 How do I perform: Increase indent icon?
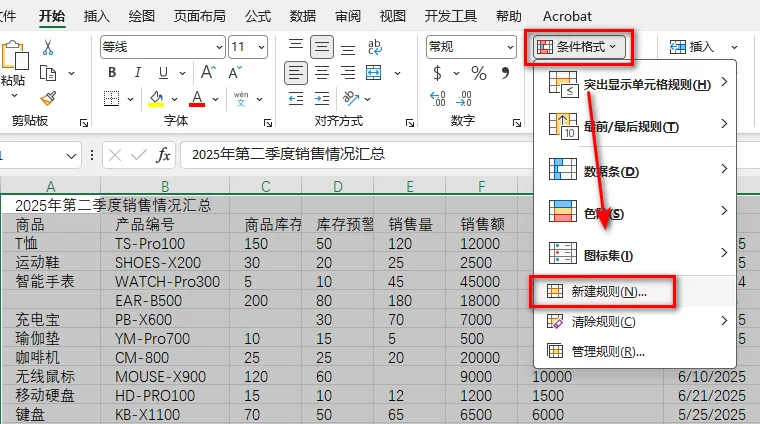coord(322,99)
